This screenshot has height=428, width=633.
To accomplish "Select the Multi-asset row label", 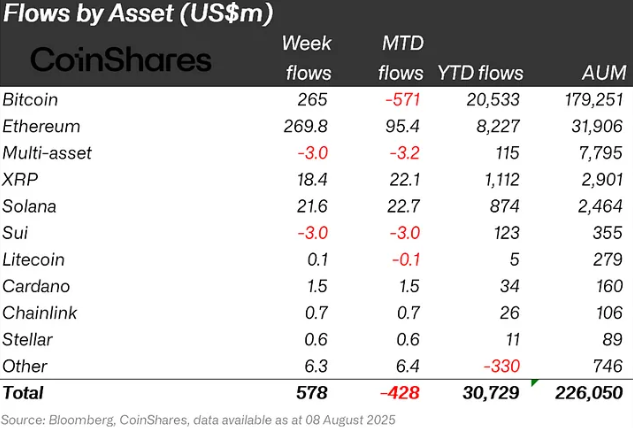I will 46,153.
